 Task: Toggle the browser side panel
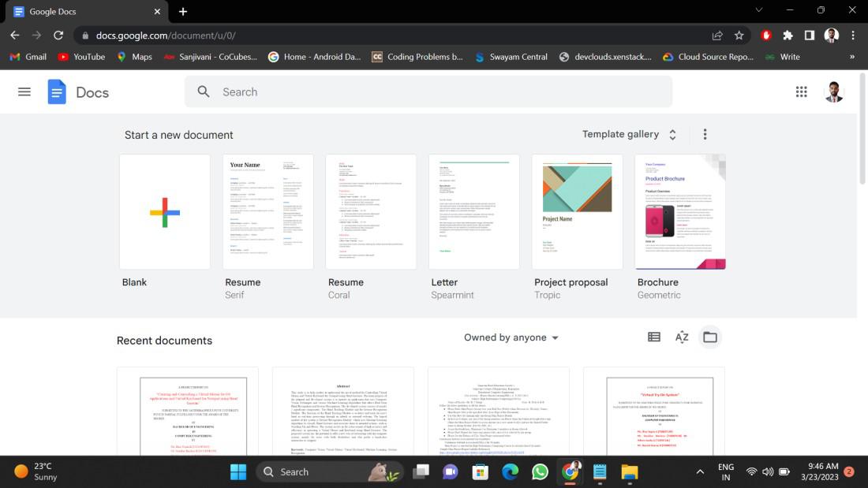click(810, 35)
